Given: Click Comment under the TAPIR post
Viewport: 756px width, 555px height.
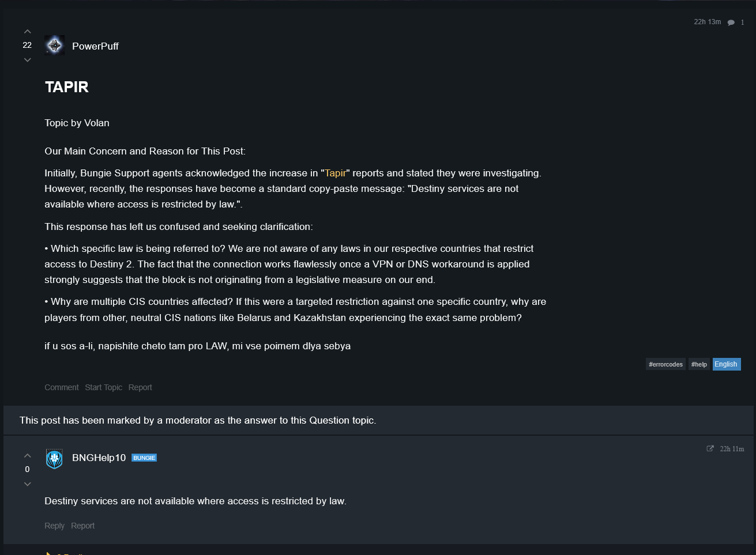Looking at the screenshot, I should tap(62, 387).
